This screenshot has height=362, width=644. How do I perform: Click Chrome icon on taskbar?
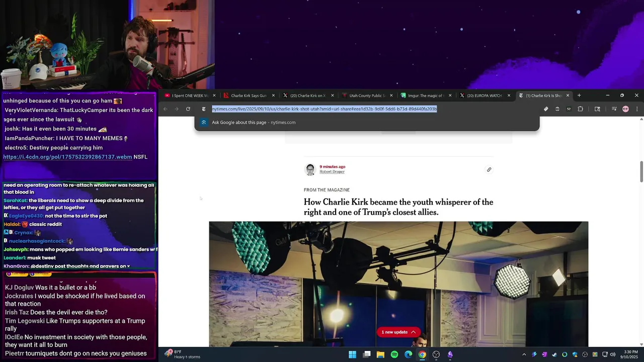422,354
